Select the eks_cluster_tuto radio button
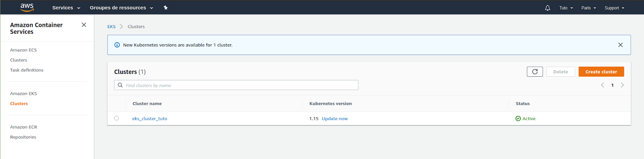The image size is (644, 159). [116, 118]
